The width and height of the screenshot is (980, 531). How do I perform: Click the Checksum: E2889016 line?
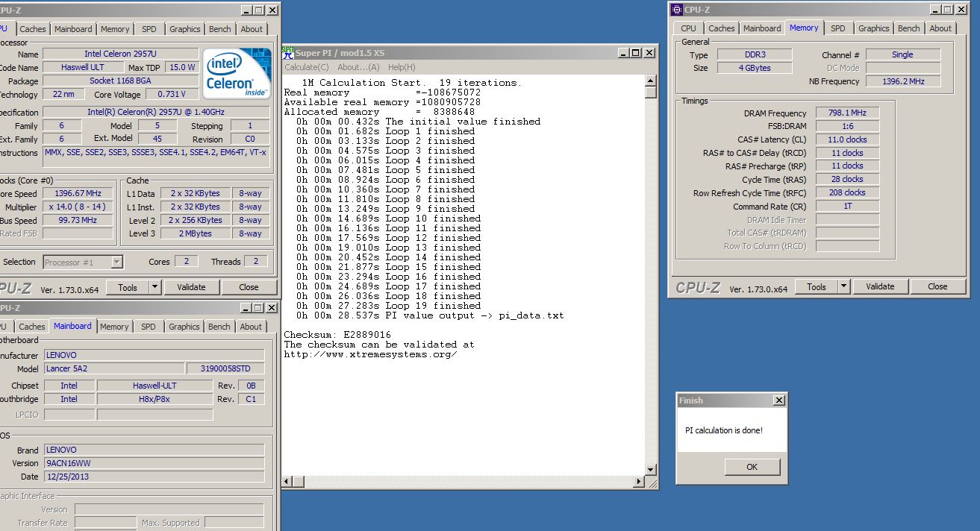click(337, 335)
